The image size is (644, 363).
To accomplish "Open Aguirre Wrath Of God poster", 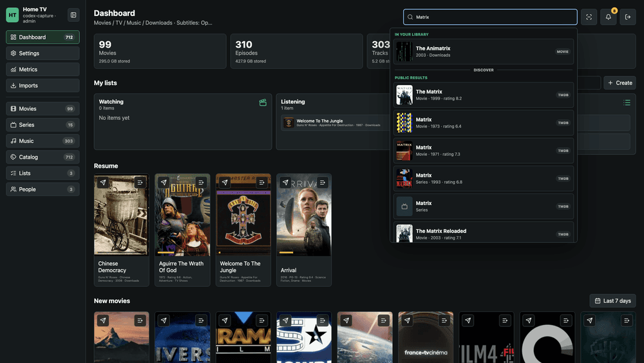I will (x=182, y=215).
